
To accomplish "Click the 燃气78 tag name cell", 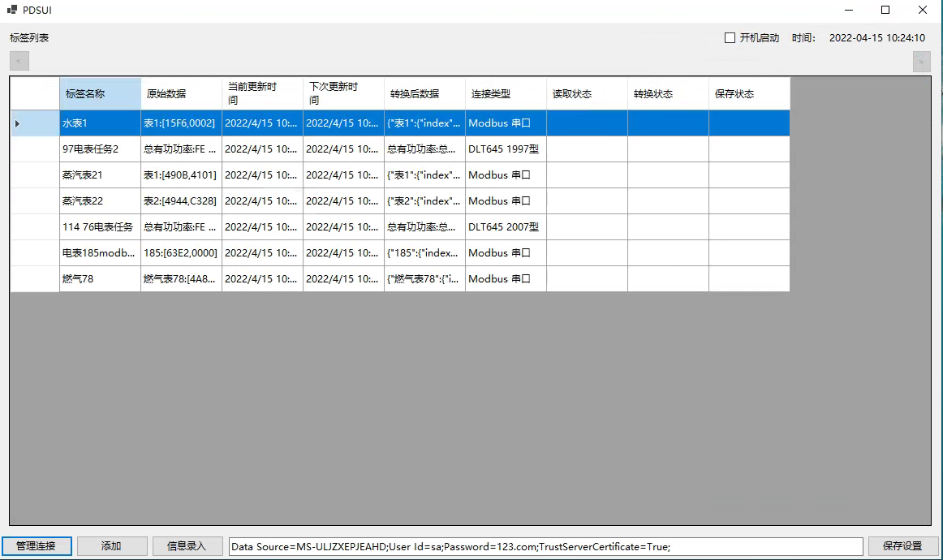I will pyautogui.click(x=100, y=279).
